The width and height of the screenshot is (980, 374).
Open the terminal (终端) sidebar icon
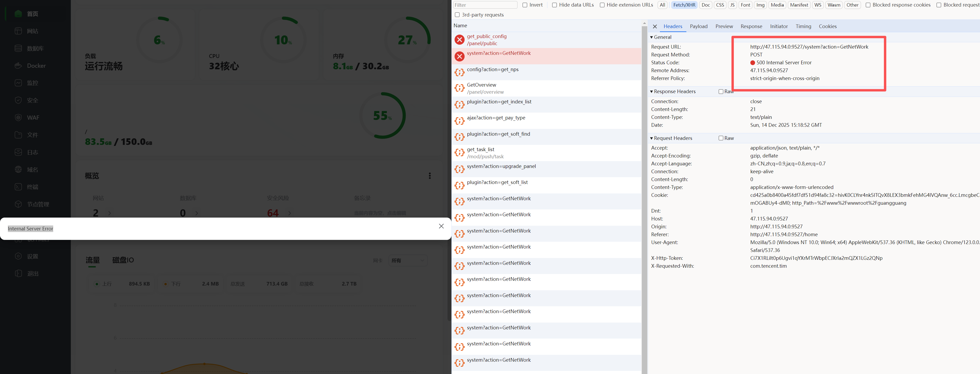coord(18,187)
